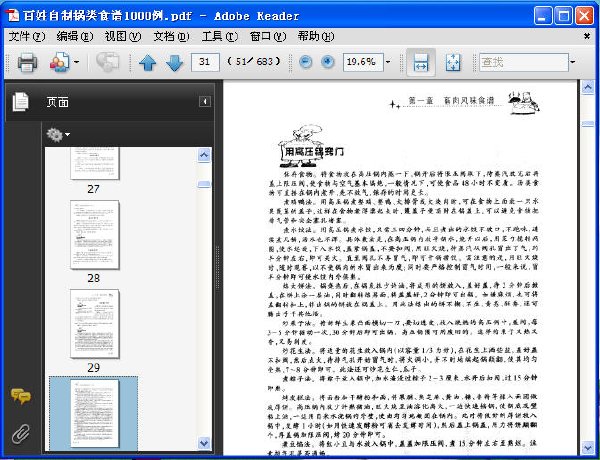
Task: Open the Attachments paperclip panel icon
Action: point(21,434)
